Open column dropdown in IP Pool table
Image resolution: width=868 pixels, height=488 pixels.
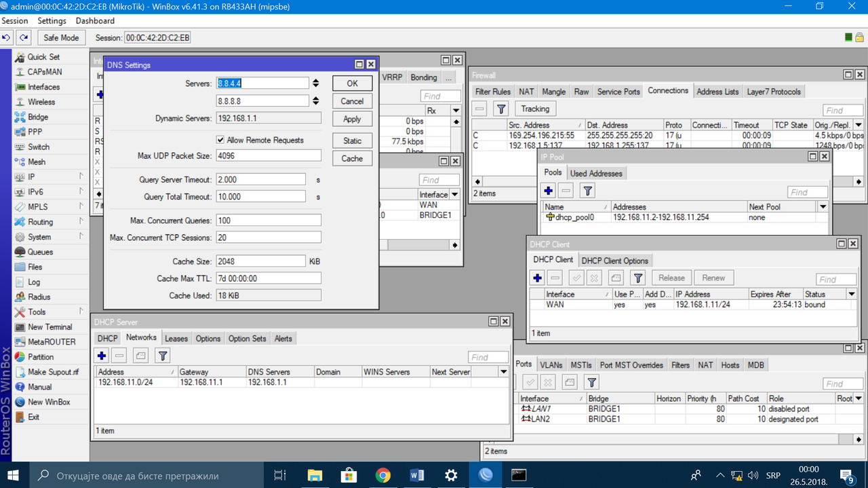pos(823,207)
